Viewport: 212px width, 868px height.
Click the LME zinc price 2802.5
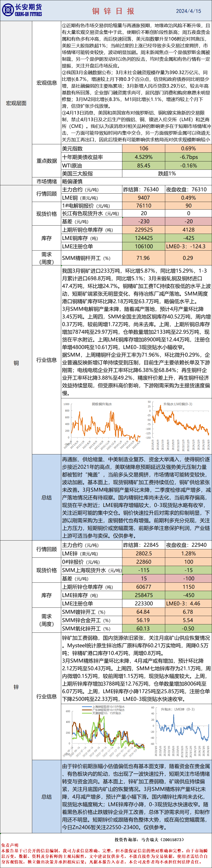click(x=144, y=553)
